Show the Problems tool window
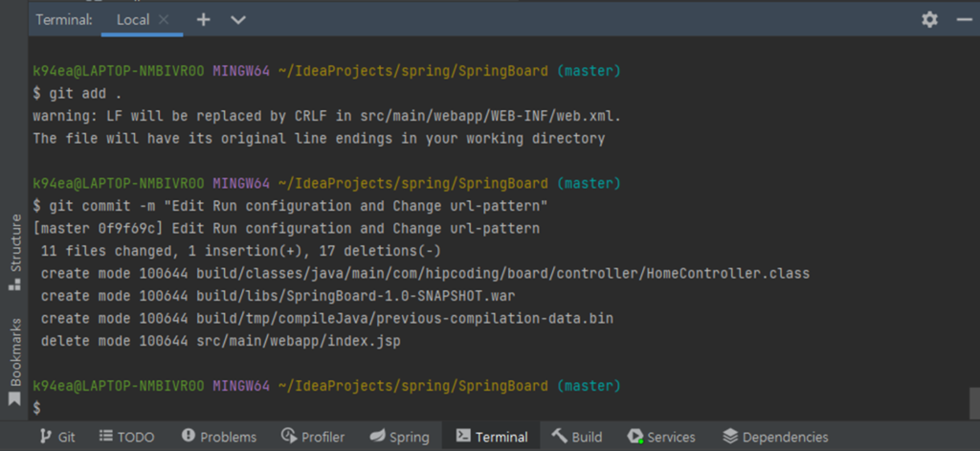Screen dimensions: 980x451 coord(218,437)
